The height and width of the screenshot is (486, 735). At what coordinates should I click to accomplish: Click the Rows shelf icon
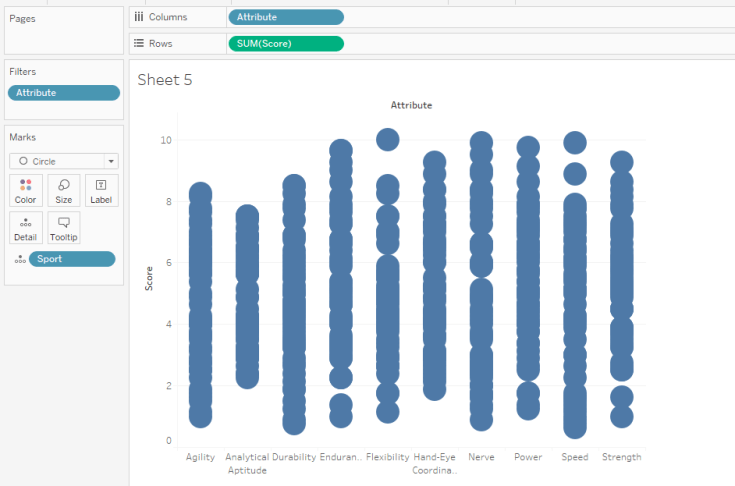pyautogui.click(x=139, y=43)
